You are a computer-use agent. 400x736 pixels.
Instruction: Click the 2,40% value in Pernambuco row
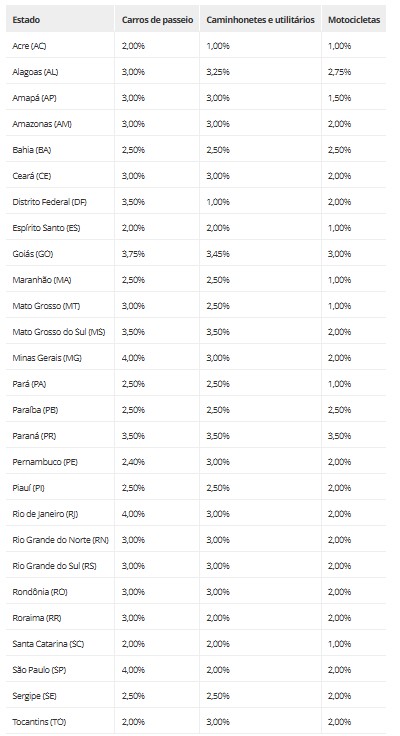pos(133,462)
